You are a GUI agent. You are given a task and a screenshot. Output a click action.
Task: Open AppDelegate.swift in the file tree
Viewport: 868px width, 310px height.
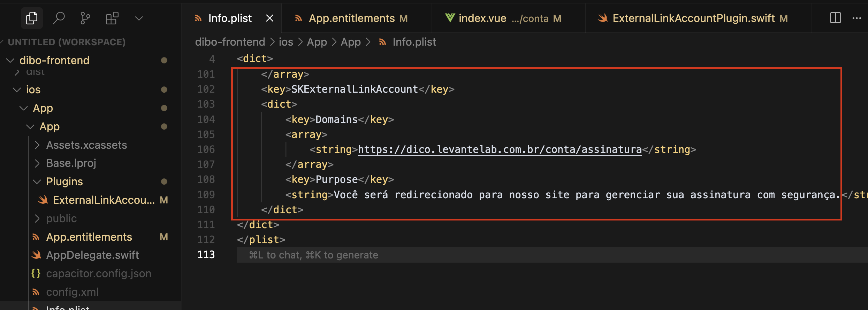tap(92, 255)
